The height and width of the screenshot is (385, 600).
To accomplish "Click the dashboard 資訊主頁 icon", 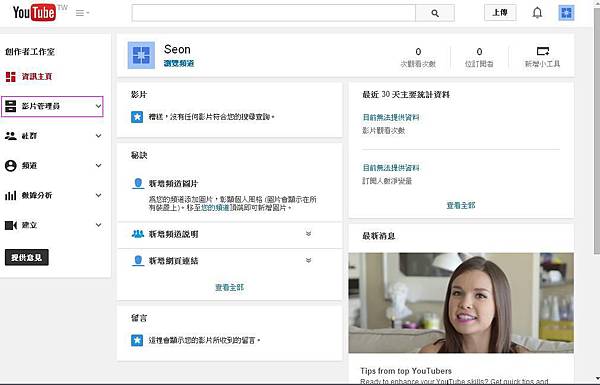I will coord(11,77).
